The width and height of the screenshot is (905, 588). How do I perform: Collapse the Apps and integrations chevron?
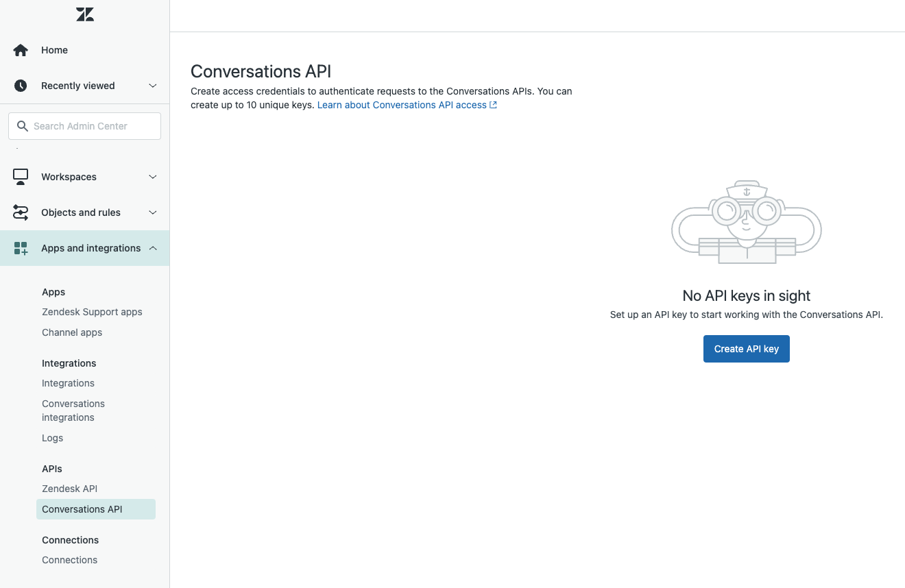153,248
